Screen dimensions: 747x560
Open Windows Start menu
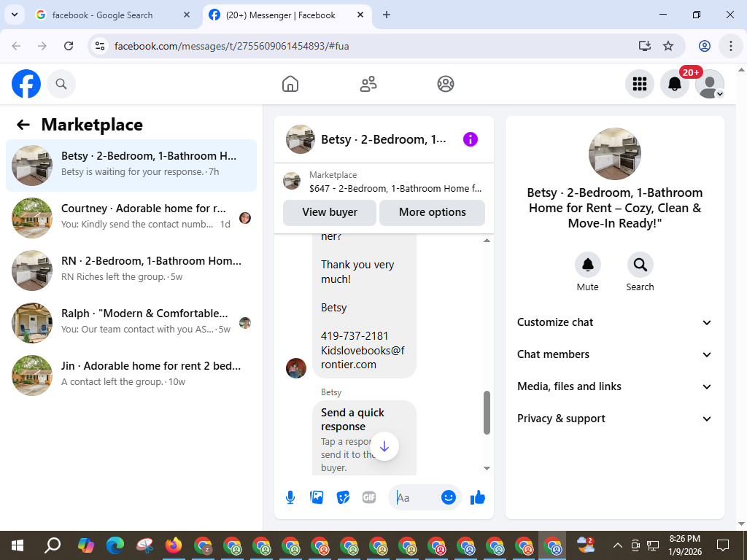pyautogui.click(x=18, y=545)
